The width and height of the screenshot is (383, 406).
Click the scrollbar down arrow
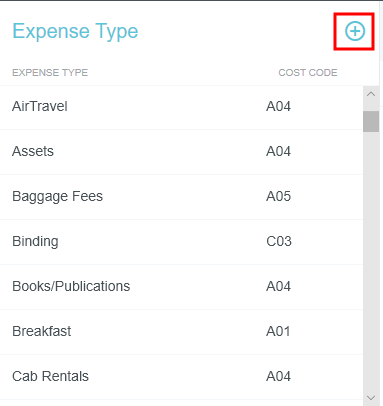371,398
